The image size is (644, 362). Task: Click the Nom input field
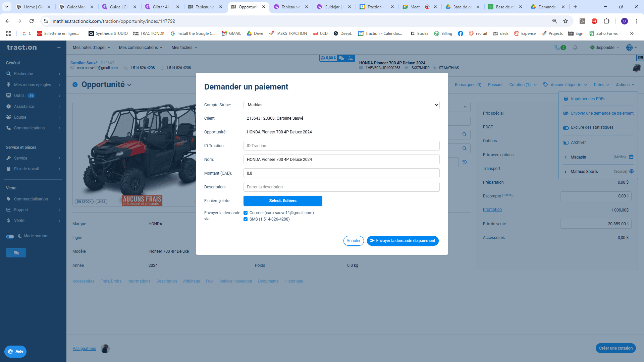pyautogui.click(x=341, y=160)
